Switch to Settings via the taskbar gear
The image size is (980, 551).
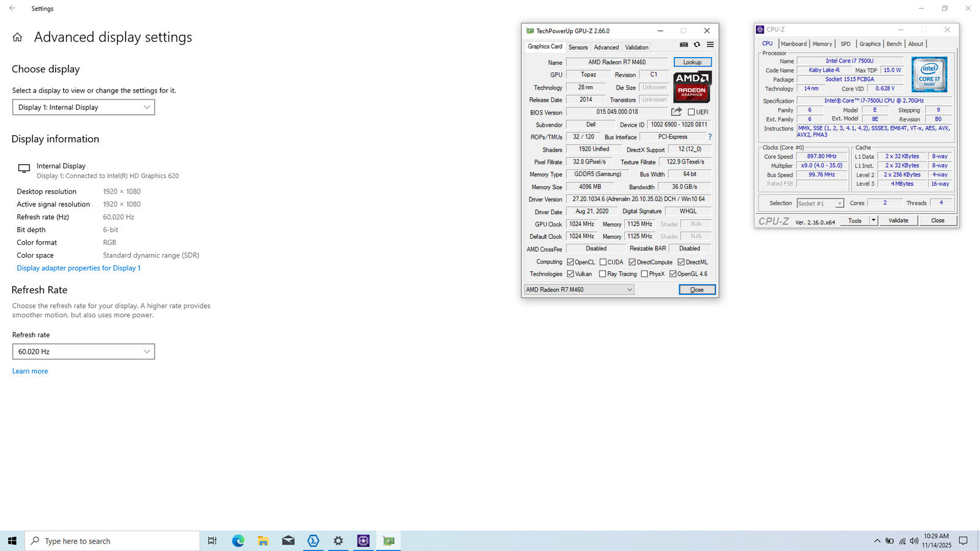[x=338, y=541]
